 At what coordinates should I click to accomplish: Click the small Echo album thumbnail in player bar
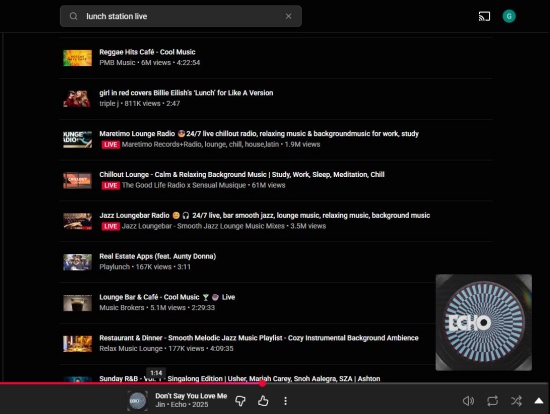coord(137,401)
